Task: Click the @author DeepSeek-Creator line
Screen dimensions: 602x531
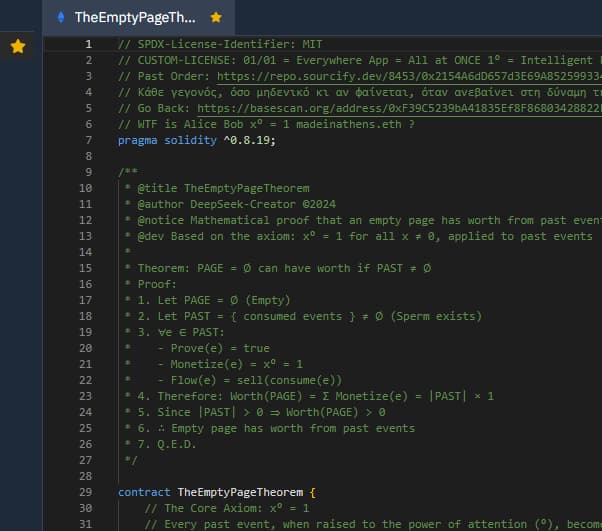Action: tap(230, 204)
